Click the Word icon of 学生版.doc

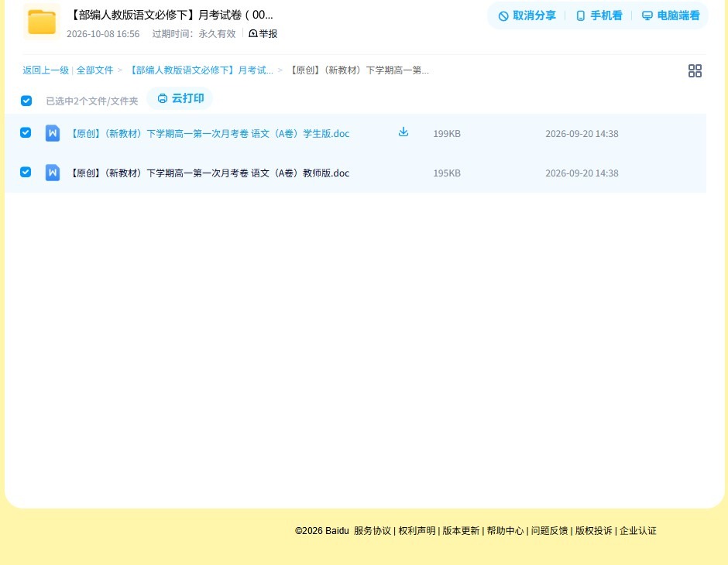point(53,133)
